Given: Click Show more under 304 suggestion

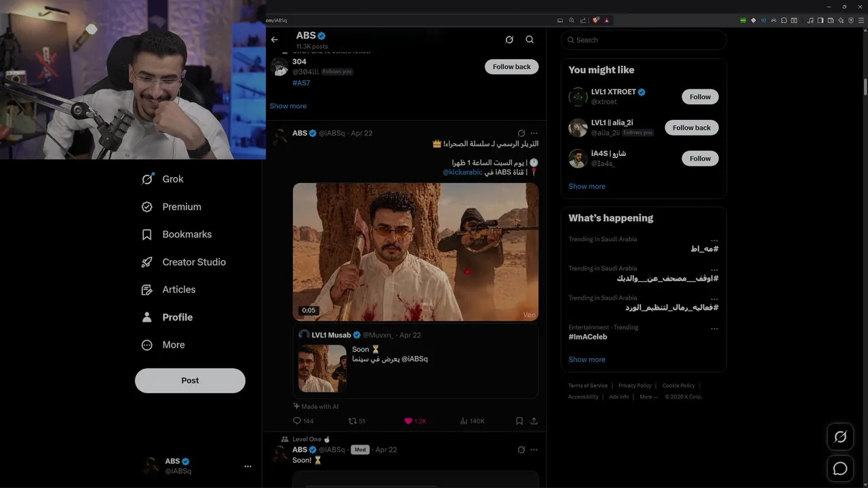Looking at the screenshot, I should click(288, 106).
